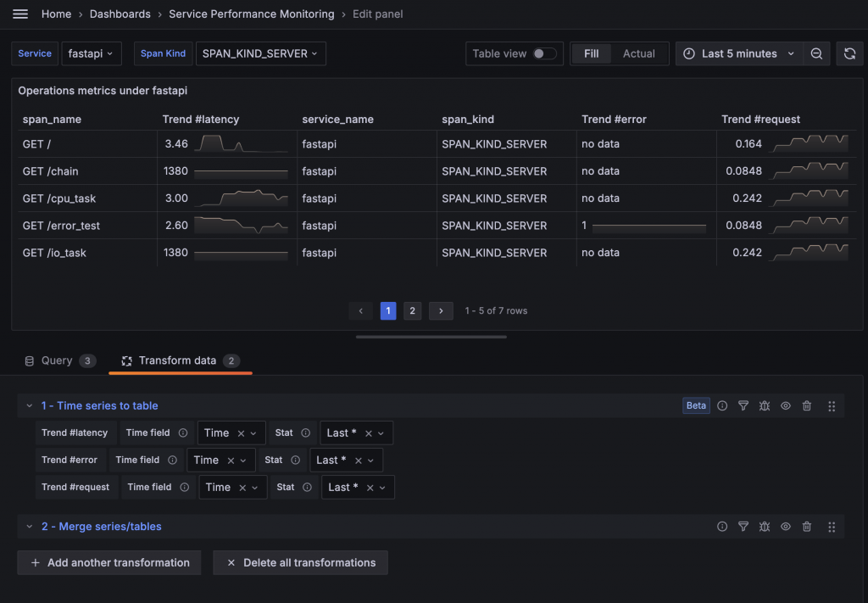Viewport: 868px width, 603px height.
Task: Open the hamburger navigation menu
Action: (20, 14)
